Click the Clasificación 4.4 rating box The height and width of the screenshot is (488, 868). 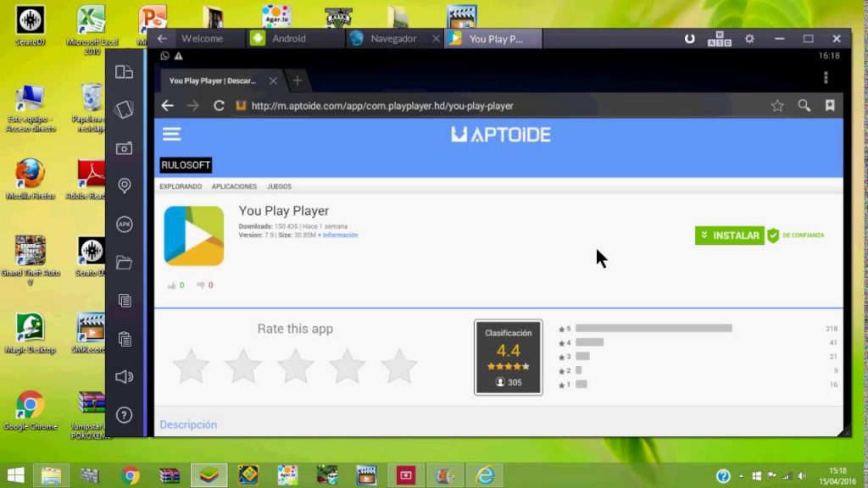click(x=509, y=358)
